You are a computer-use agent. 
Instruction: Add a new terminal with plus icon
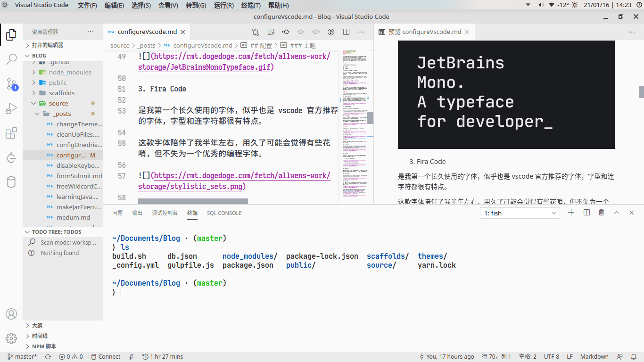point(571,213)
